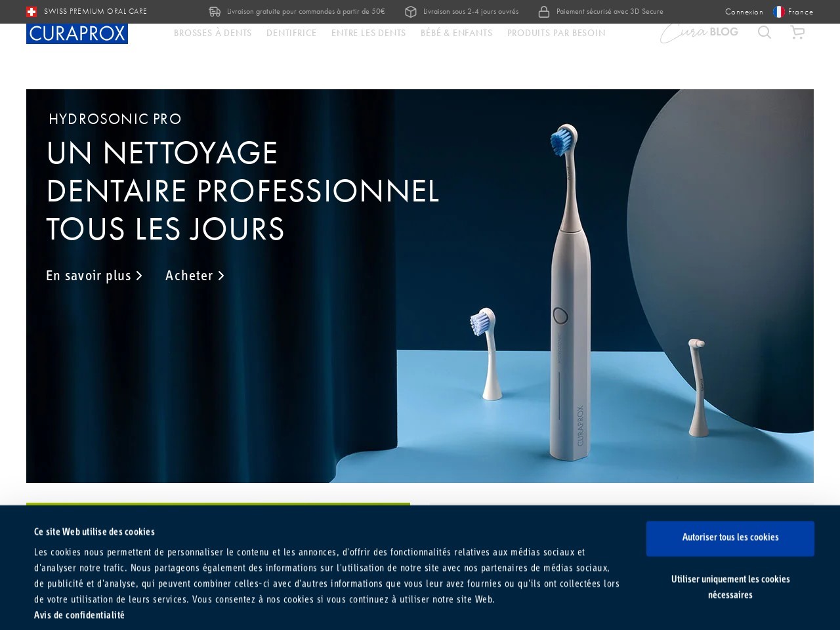Image resolution: width=840 pixels, height=630 pixels.
Task: Click the Swiss flag icon
Action: tap(31, 12)
